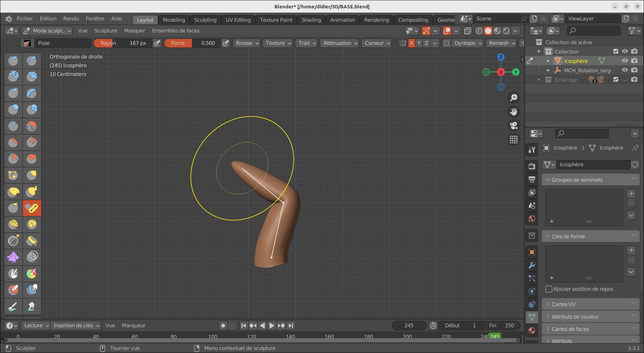Select the Elastic Deform brush
This screenshot has width=644, height=353.
(13, 192)
